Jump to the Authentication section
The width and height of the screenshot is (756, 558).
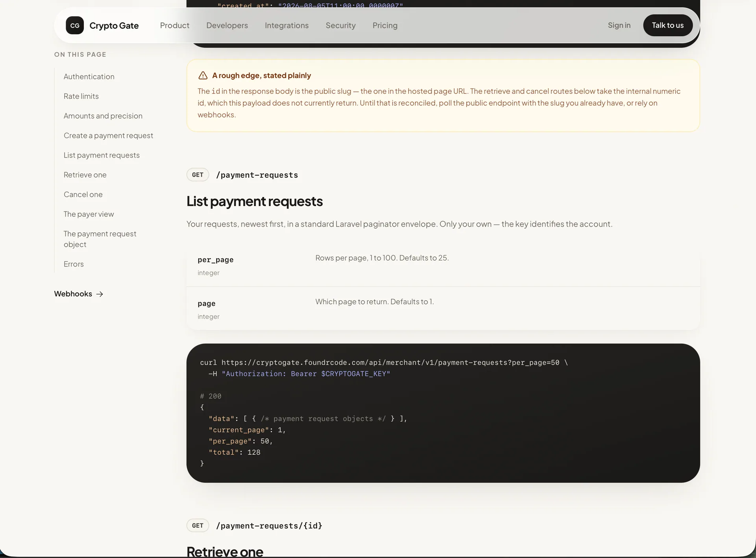89,76
